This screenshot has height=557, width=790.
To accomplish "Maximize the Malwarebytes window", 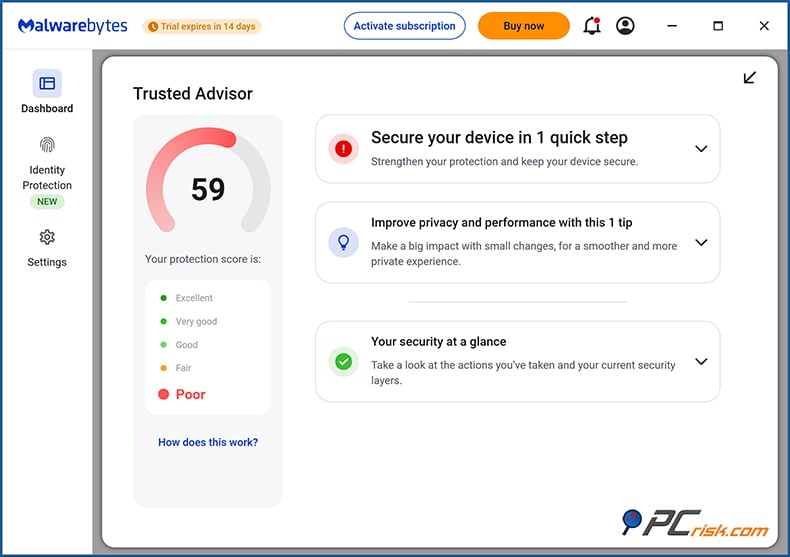I will 718,26.
